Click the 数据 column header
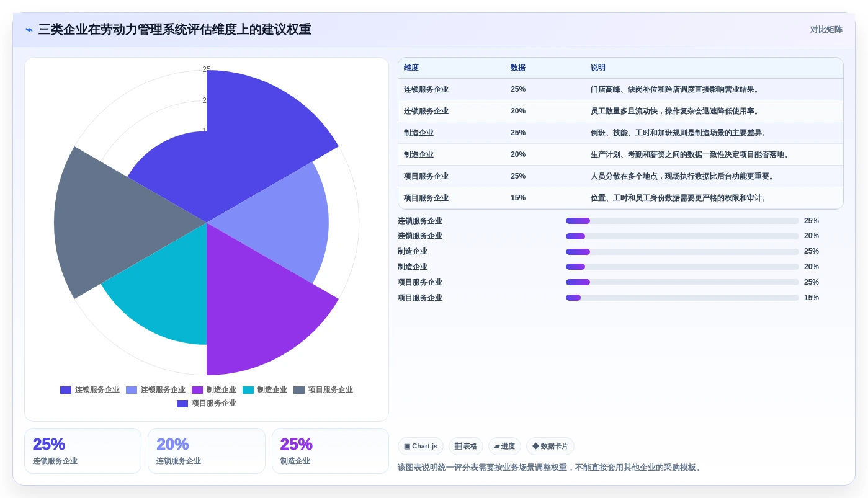 518,68
